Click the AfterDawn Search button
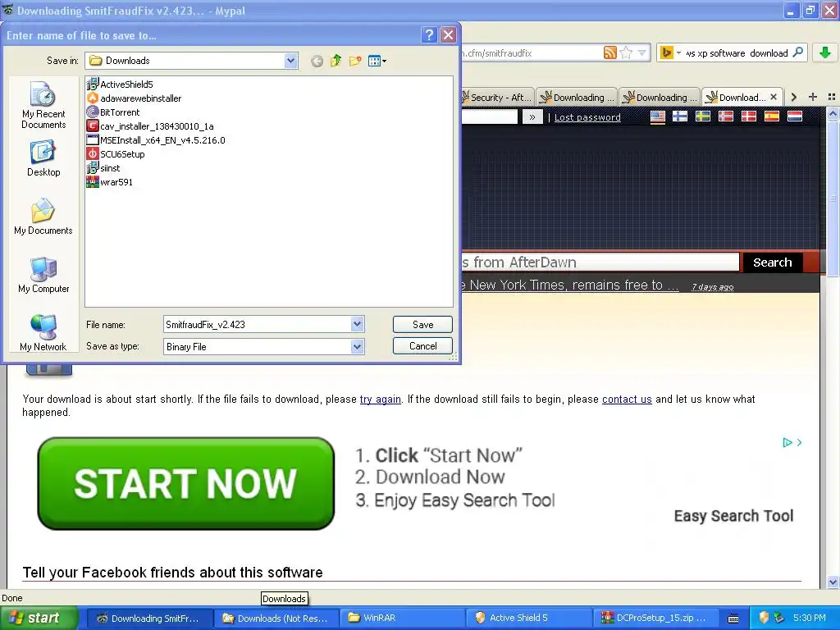This screenshot has width=840, height=630. click(x=772, y=262)
